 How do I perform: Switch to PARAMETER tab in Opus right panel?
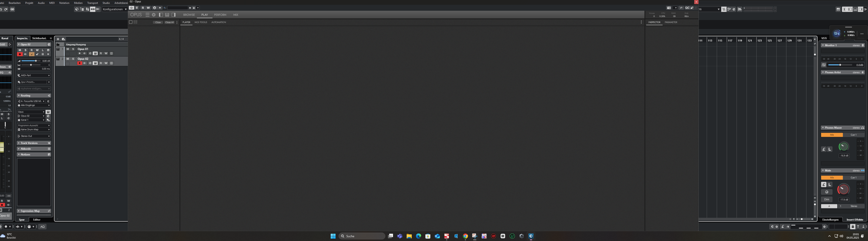click(671, 22)
